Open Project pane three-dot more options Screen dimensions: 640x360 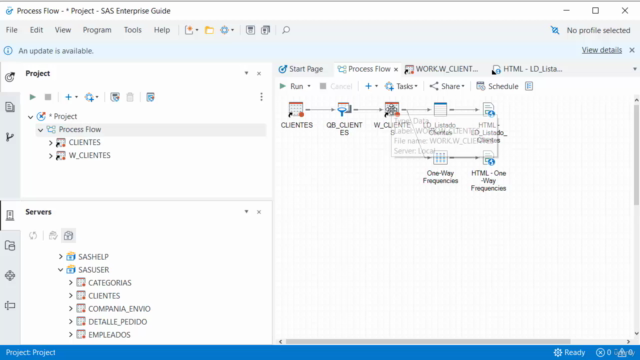(262, 97)
